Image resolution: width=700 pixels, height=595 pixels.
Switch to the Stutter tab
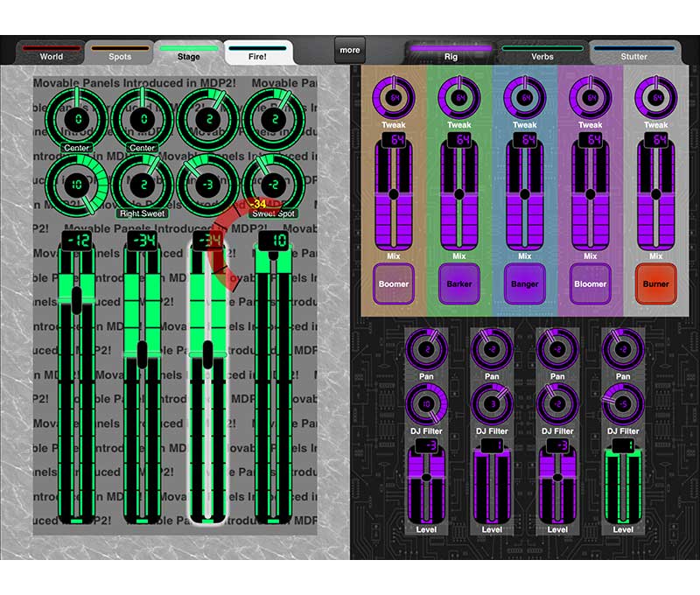coord(633,52)
